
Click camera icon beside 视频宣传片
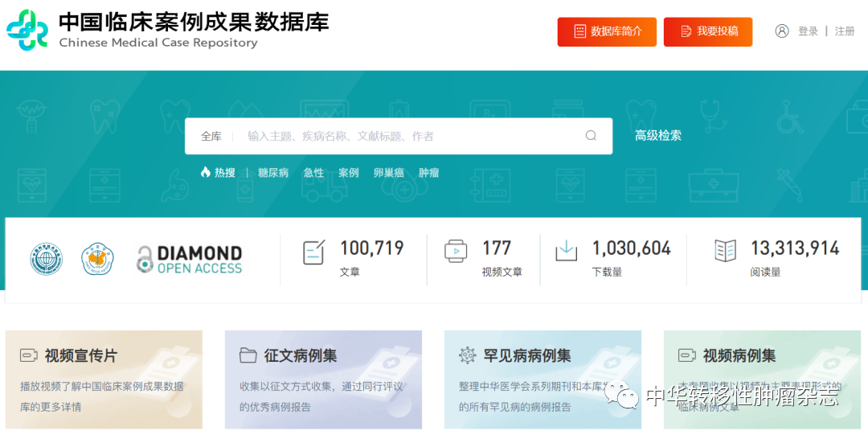(x=29, y=355)
